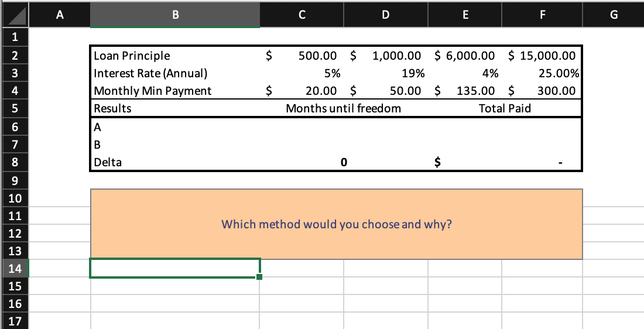Click the fill handle of selected cell B14
This screenshot has height=329, width=644.
click(x=259, y=277)
